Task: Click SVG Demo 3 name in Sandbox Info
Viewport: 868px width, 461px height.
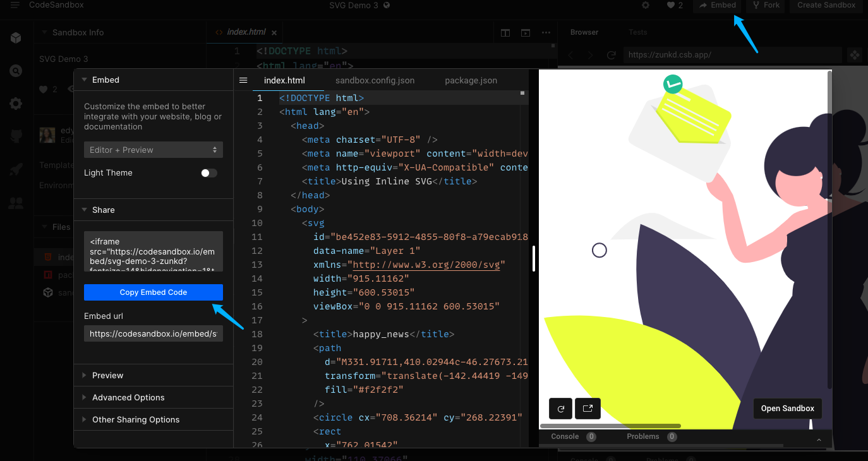Action: click(x=64, y=59)
